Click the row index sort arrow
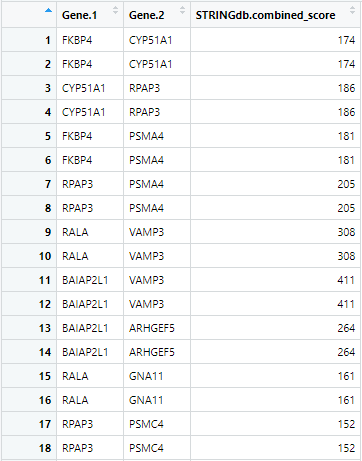Viewport: 362px width, 461px height. coord(48,11)
